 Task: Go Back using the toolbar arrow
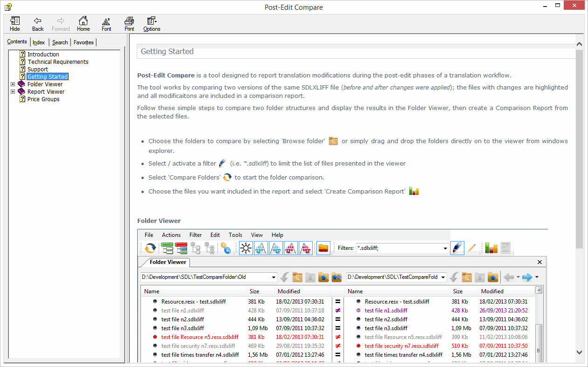point(38,24)
